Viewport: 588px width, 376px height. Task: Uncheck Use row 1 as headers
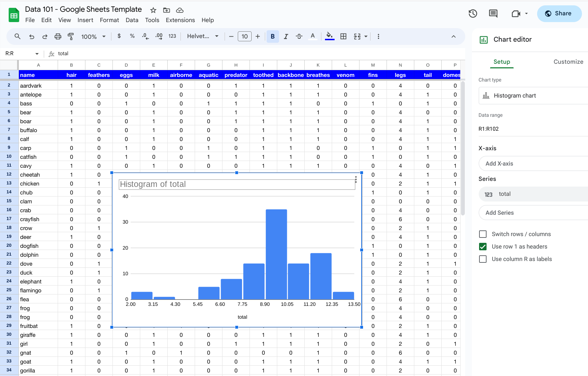click(483, 246)
